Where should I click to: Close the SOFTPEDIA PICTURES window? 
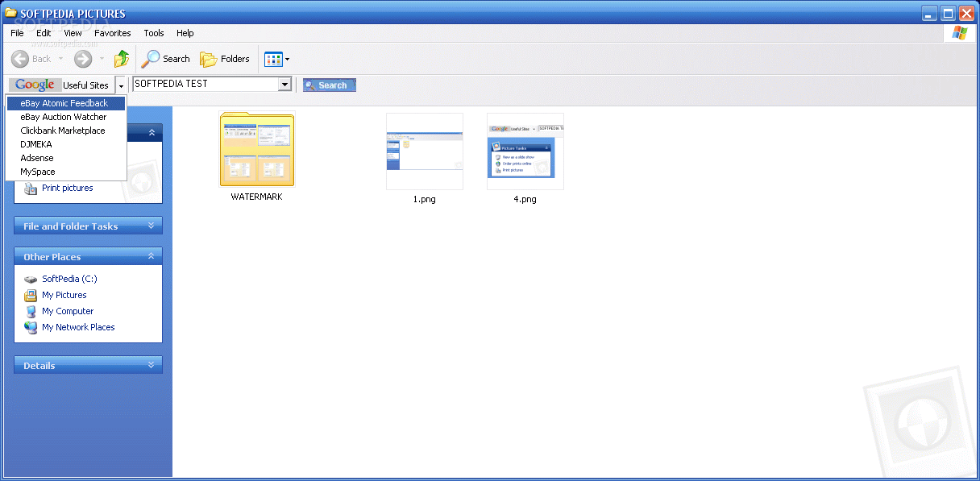click(967, 13)
